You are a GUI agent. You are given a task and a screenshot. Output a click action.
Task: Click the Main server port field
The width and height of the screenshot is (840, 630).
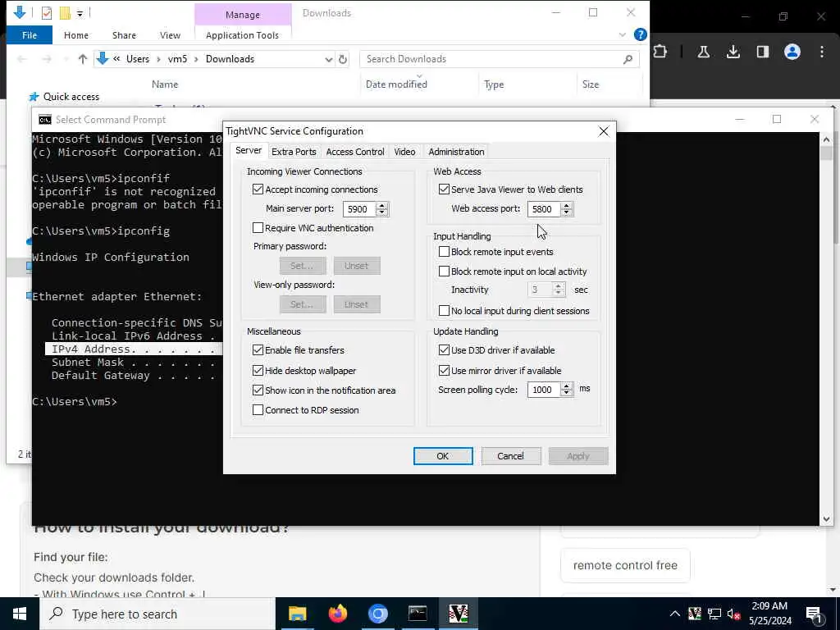[x=359, y=209]
